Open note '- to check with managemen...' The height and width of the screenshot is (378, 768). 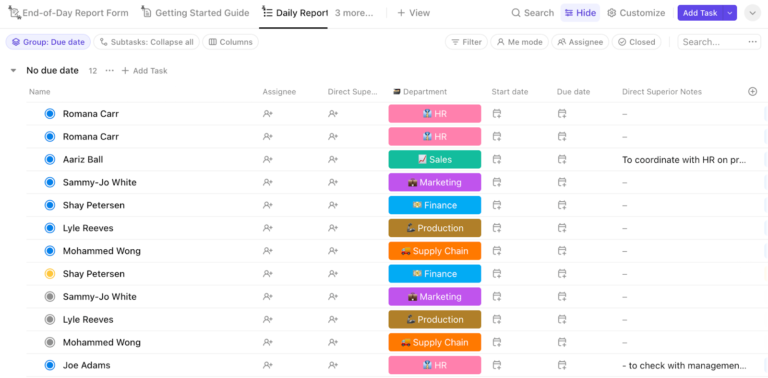pyautogui.click(x=684, y=365)
